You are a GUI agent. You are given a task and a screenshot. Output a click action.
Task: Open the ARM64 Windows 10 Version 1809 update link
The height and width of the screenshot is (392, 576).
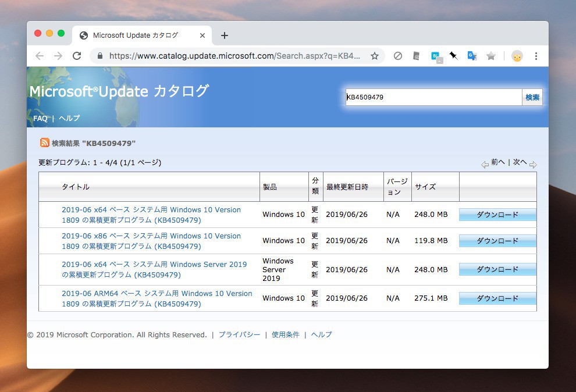(x=157, y=298)
